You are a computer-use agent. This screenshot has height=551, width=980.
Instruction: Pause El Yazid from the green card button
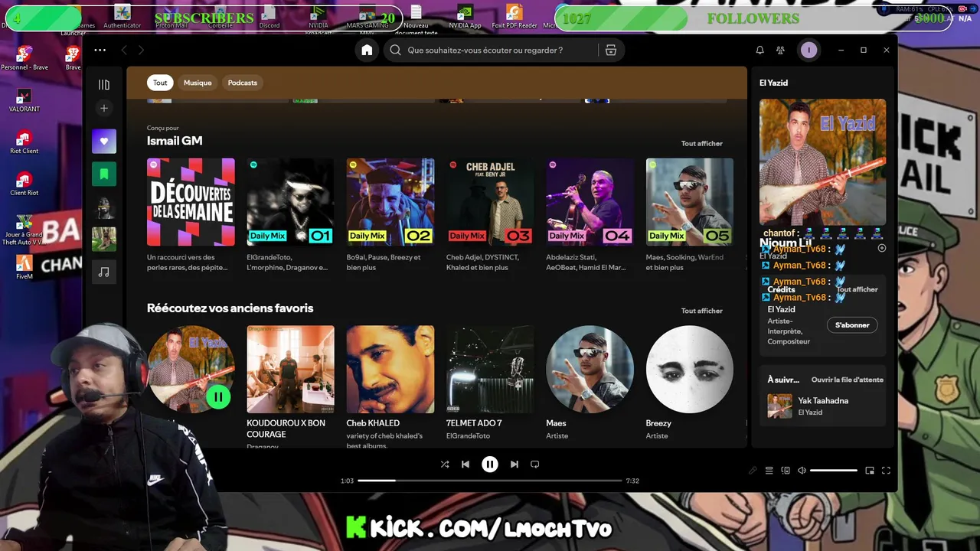[x=218, y=396]
